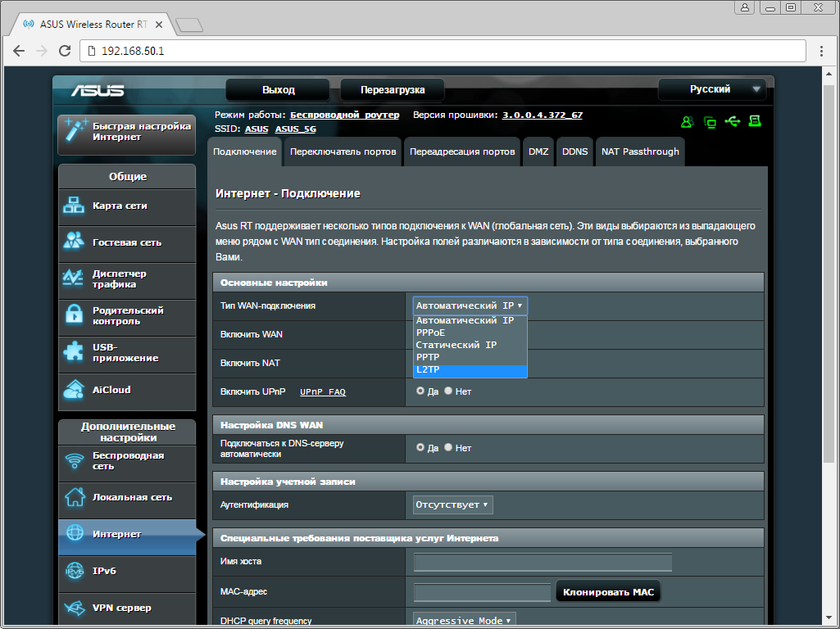Reload the router page
The height and width of the screenshot is (629, 840).
[x=65, y=51]
